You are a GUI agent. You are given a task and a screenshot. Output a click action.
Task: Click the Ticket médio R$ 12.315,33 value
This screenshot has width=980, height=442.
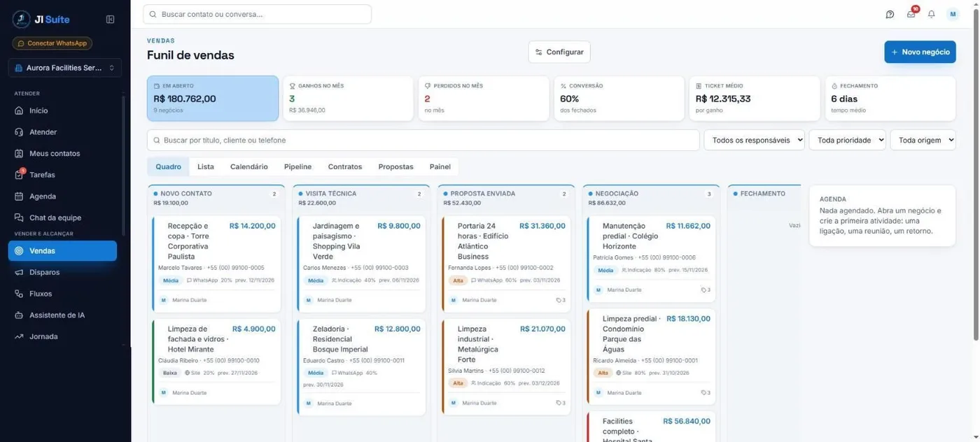coord(723,99)
